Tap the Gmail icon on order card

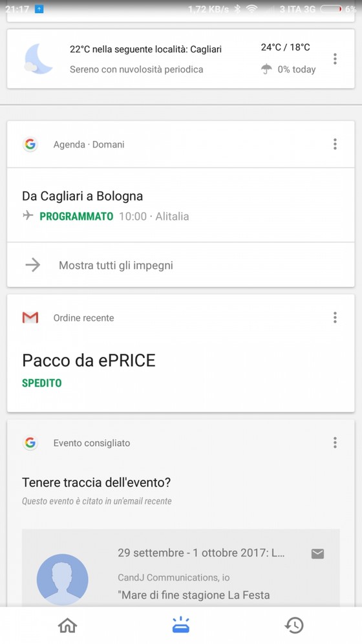coord(30,317)
